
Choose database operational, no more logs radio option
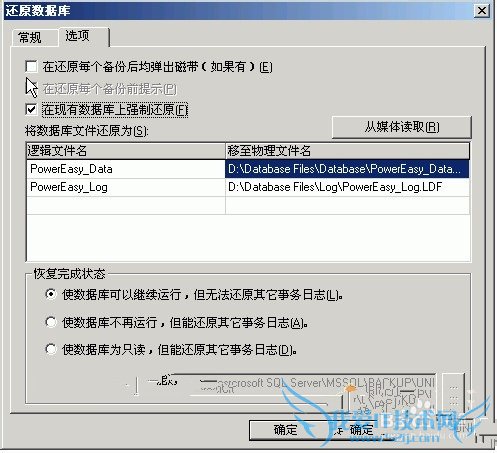click(51, 295)
